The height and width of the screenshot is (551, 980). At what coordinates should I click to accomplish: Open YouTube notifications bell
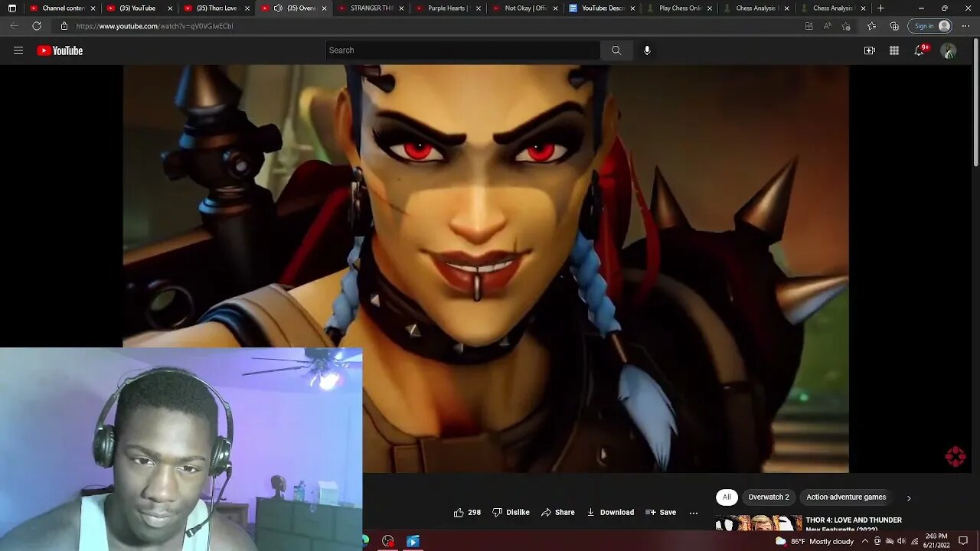click(920, 51)
